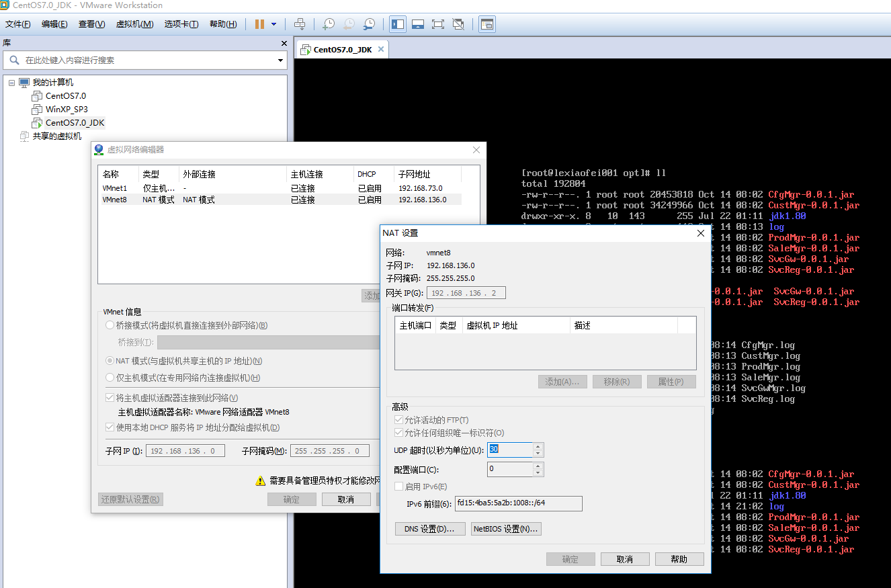The height and width of the screenshot is (588, 891).
Task: Open DNS 设置(D)... dialog
Action: (x=430, y=529)
